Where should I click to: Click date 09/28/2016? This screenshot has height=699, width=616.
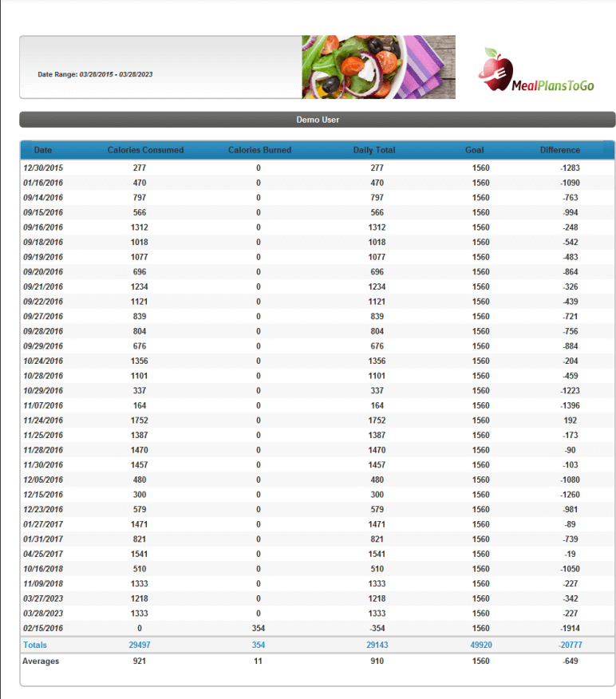[x=43, y=331]
